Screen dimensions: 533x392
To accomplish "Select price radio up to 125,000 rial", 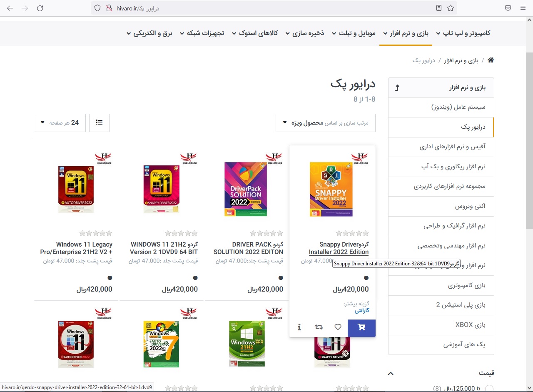I will pos(489,388).
